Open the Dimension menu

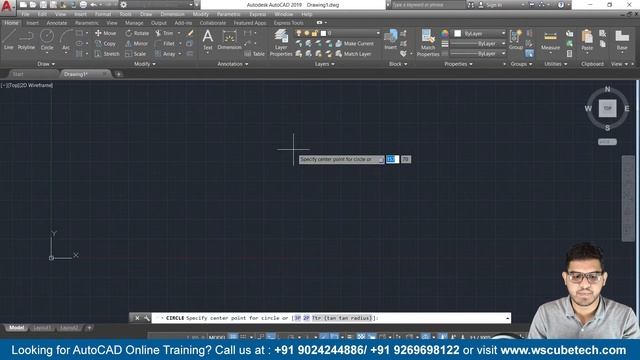point(172,14)
